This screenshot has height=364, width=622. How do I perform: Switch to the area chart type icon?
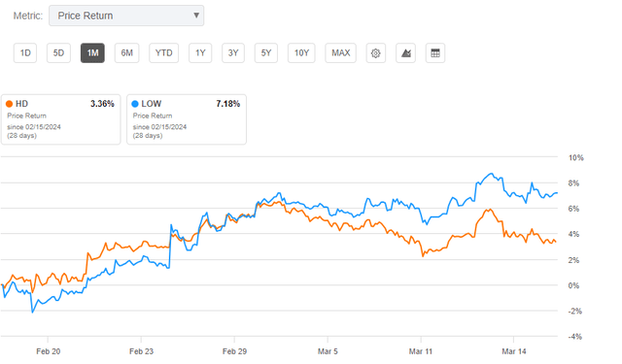pos(405,53)
